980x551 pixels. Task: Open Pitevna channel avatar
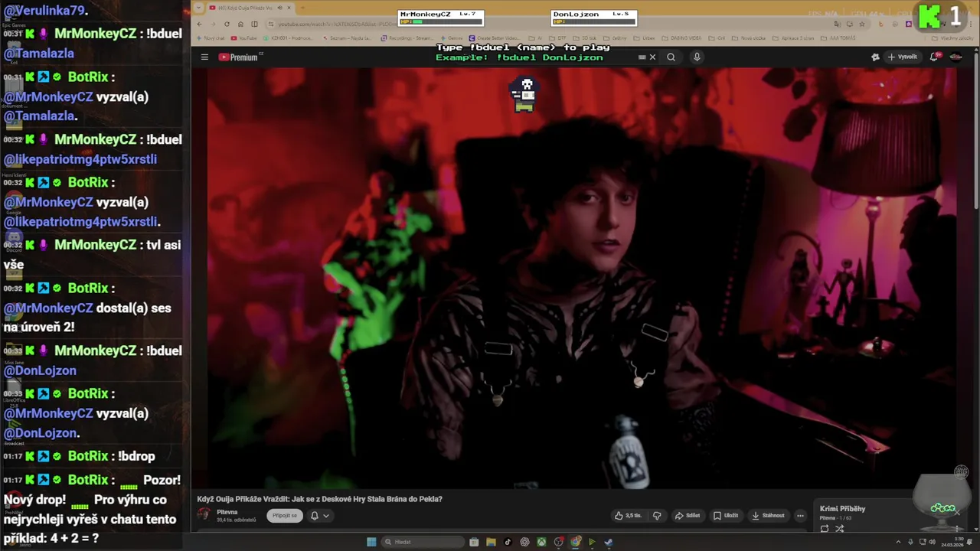[204, 516]
